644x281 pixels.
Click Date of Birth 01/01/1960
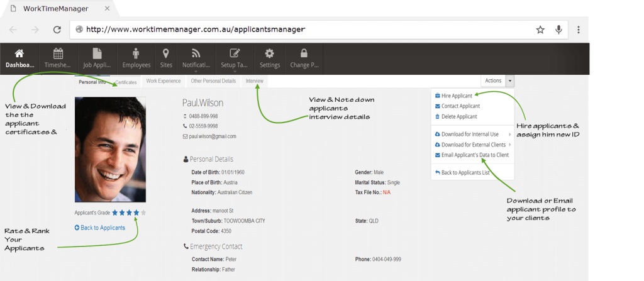[233, 172]
